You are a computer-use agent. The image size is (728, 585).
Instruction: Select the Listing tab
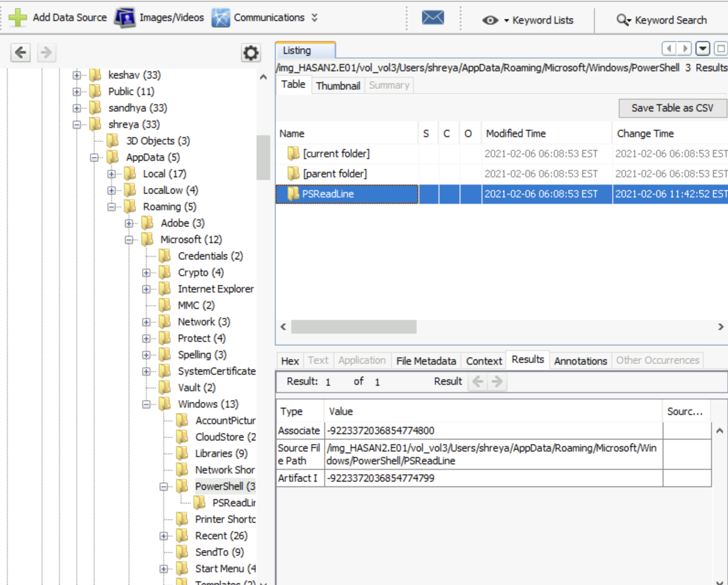[x=305, y=50]
